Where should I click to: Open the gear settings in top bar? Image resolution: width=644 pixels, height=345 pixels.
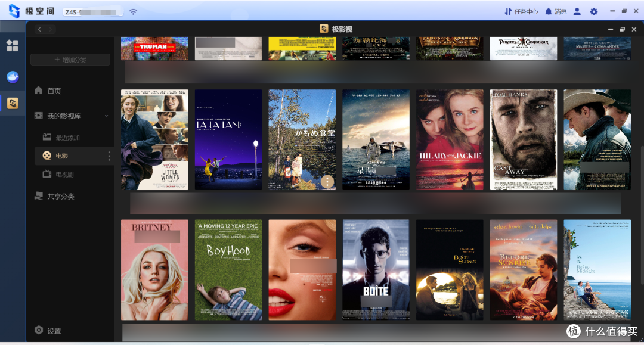(x=594, y=11)
